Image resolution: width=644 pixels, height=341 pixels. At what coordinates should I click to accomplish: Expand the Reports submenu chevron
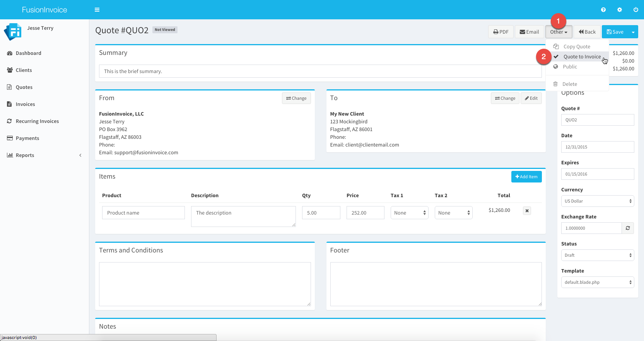pyautogui.click(x=80, y=155)
